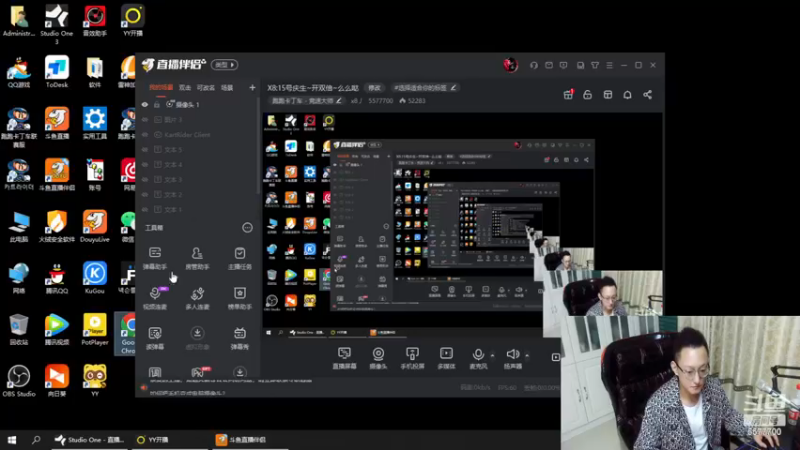Viewport: 800px width, 450px height.
Task: Expand the microphone options arrow
Action: coord(492,355)
